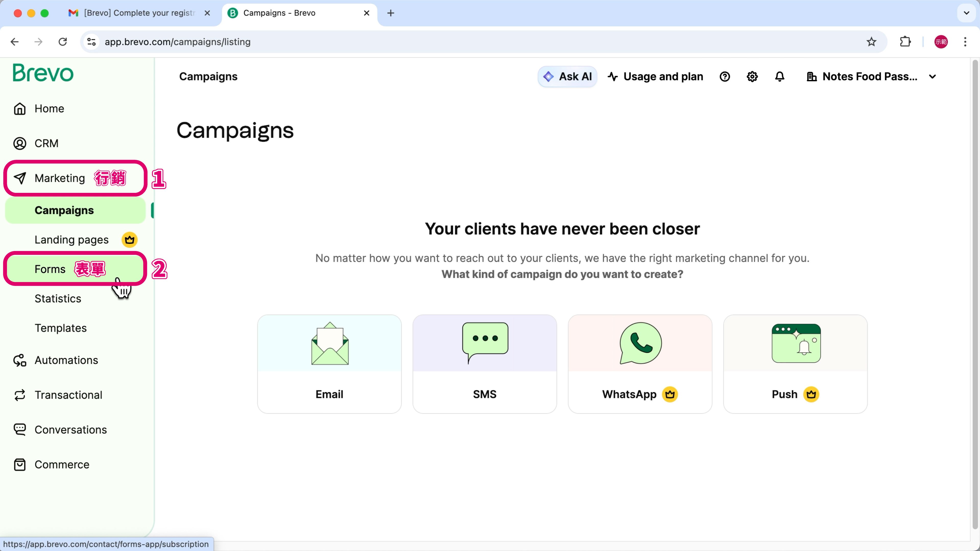Viewport: 980px width, 551px height.
Task: Bookmark page with star icon
Action: tap(871, 42)
